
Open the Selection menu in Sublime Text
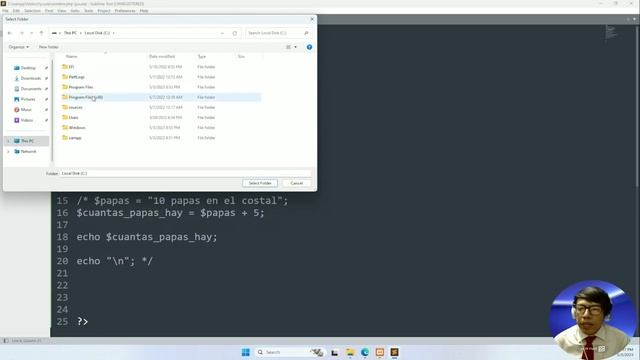click(32, 11)
